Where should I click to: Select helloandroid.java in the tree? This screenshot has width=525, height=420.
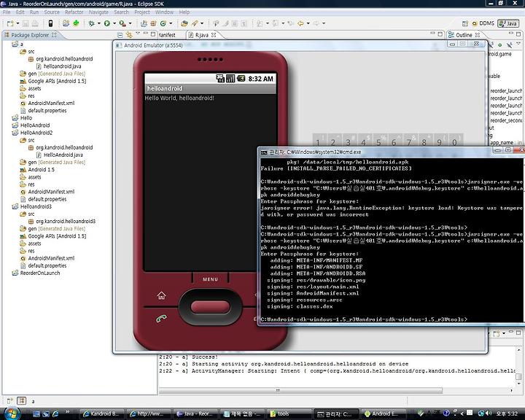click(62, 66)
